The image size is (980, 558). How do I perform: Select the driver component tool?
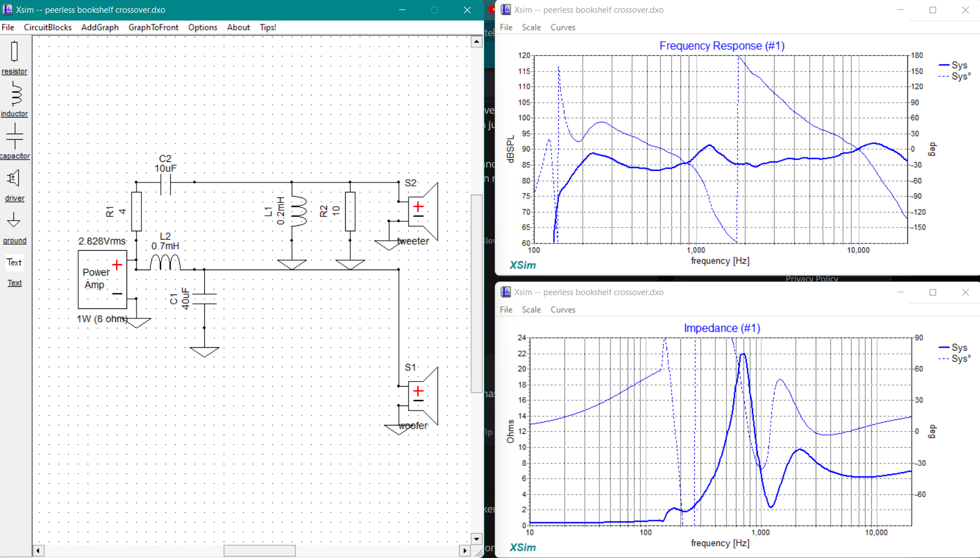pyautogui.click(x=14, y=185)
